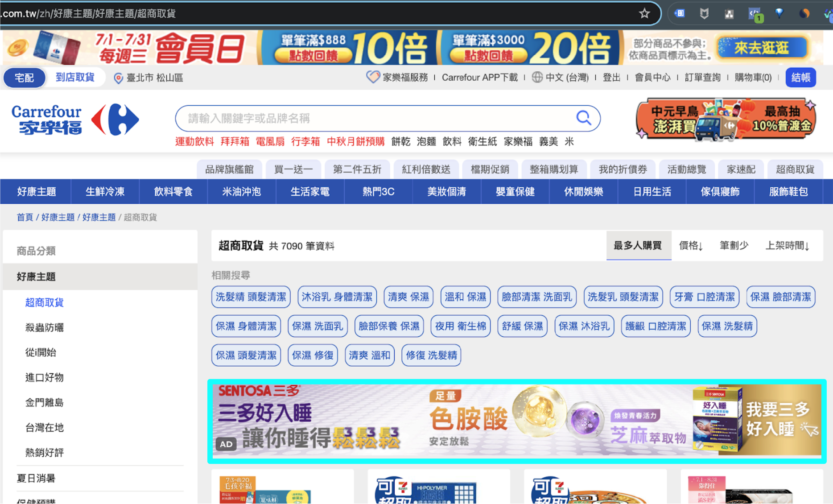Click the 洗髮精 頭髮清潔 related search tag

(251, 297)
